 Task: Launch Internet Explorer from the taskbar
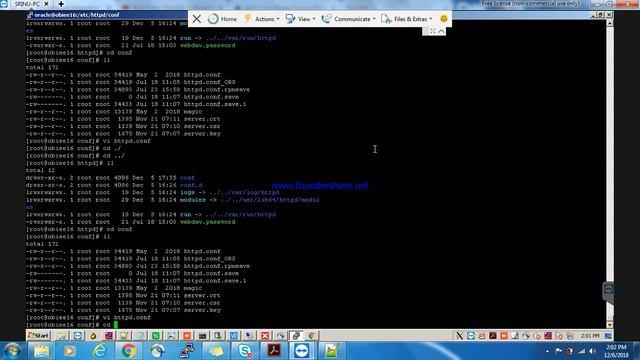99,351
